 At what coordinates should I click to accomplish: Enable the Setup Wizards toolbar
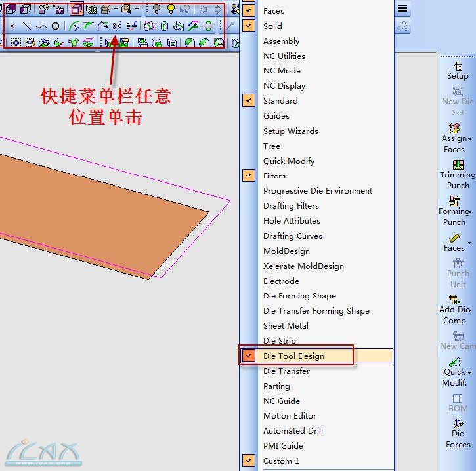pyautogui.click(x=290, y=131)
